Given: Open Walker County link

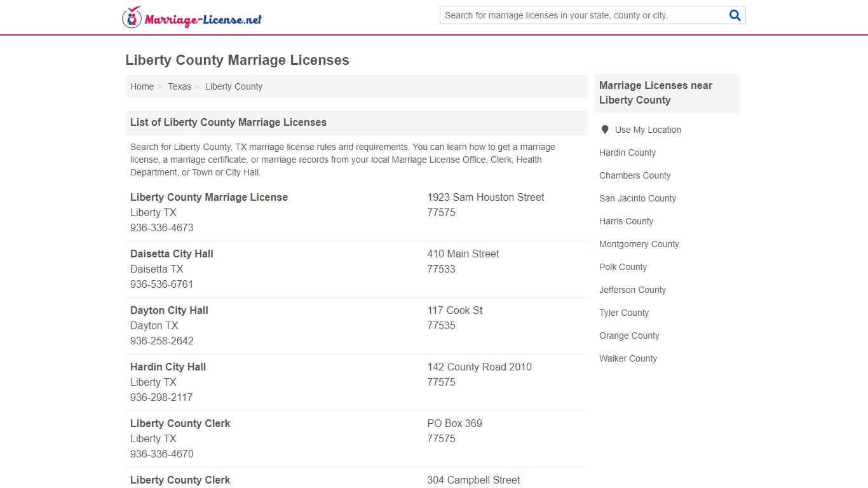Looking at the screenshot, I should 628,358.
